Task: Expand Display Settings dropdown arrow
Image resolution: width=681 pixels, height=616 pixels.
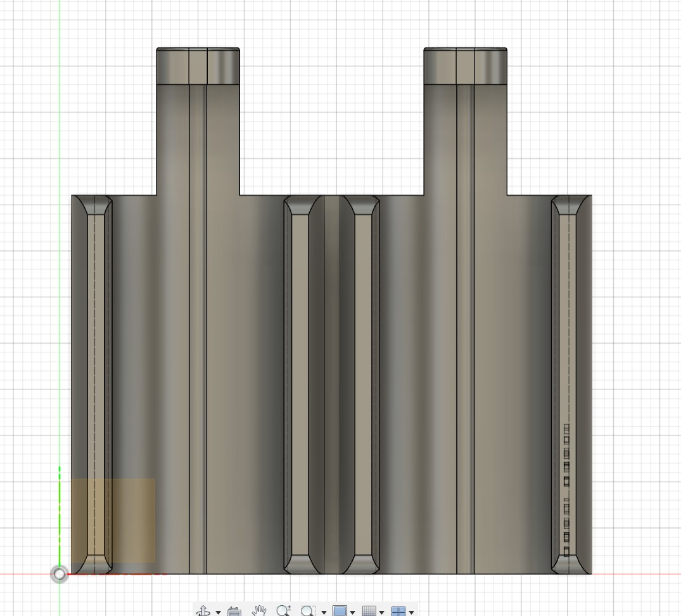Action: 352,612
